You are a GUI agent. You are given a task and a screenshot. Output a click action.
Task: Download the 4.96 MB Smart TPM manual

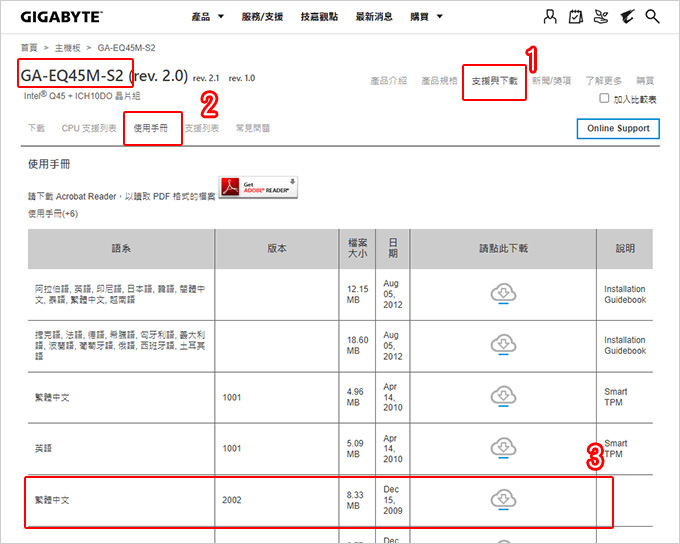pos(503,397)
